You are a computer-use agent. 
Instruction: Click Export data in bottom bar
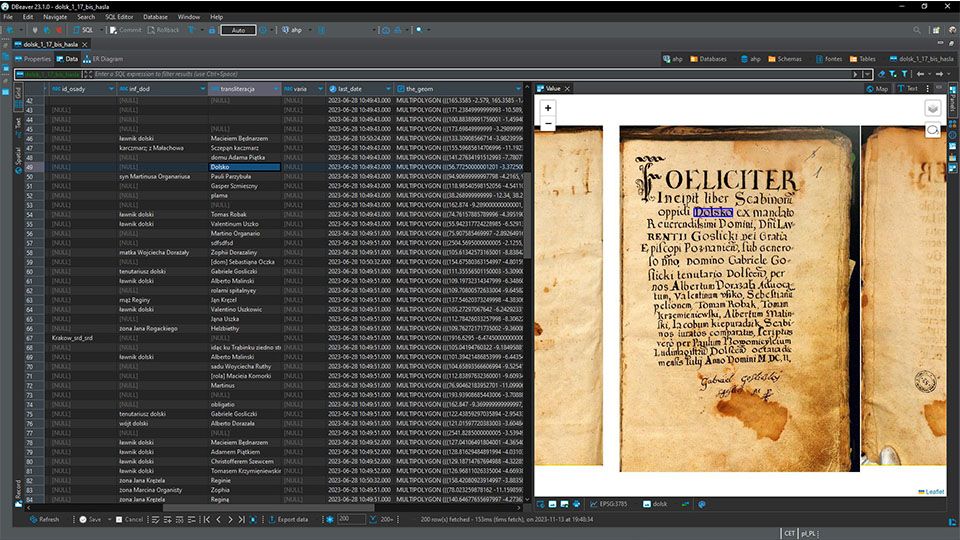pos(290,519)
